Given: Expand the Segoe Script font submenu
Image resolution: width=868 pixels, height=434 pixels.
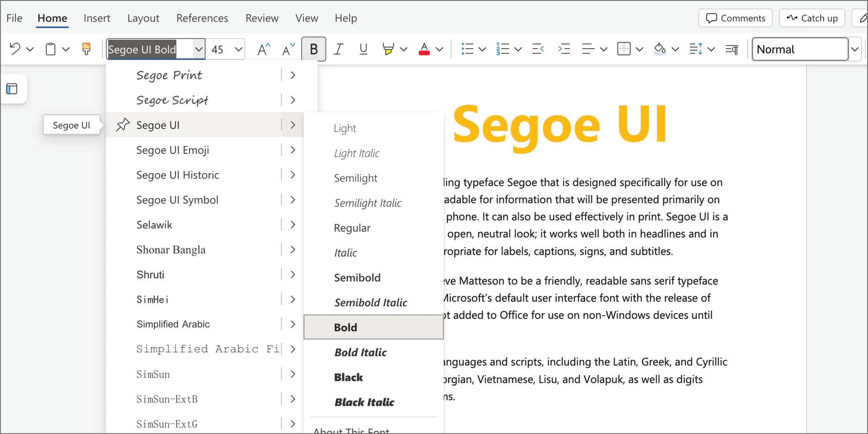Looking at the screenshot, I should [x=293, y=100].
